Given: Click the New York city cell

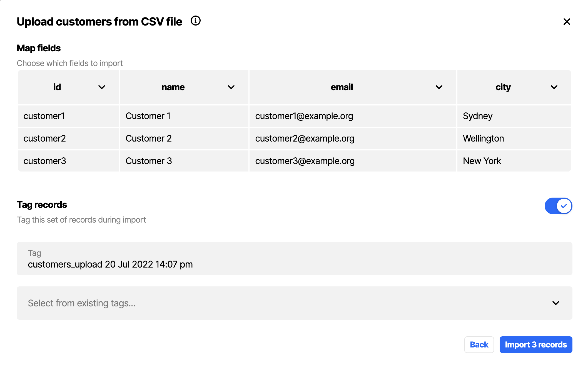Looking at the screenshot, I should [x=514, y=161].
